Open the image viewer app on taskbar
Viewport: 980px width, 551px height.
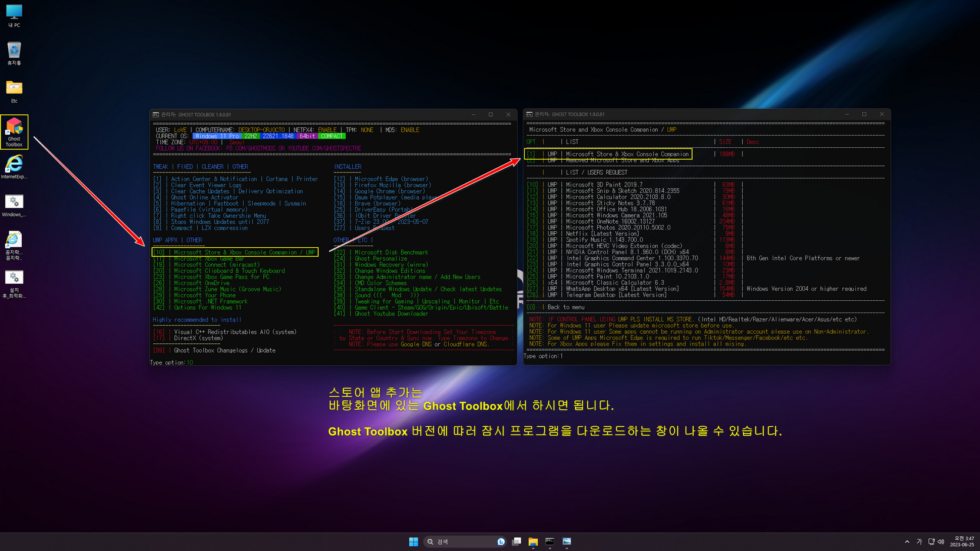pos(567,542)
